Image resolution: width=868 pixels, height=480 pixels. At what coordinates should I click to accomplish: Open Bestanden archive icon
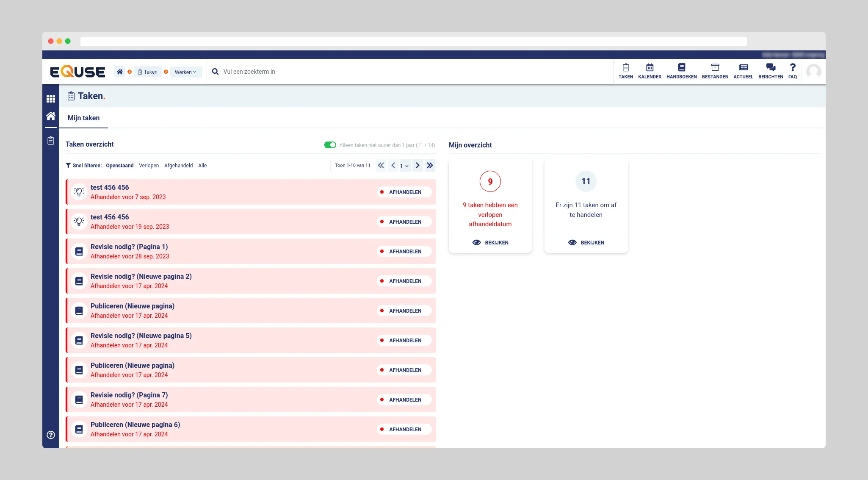pos(715,68)
